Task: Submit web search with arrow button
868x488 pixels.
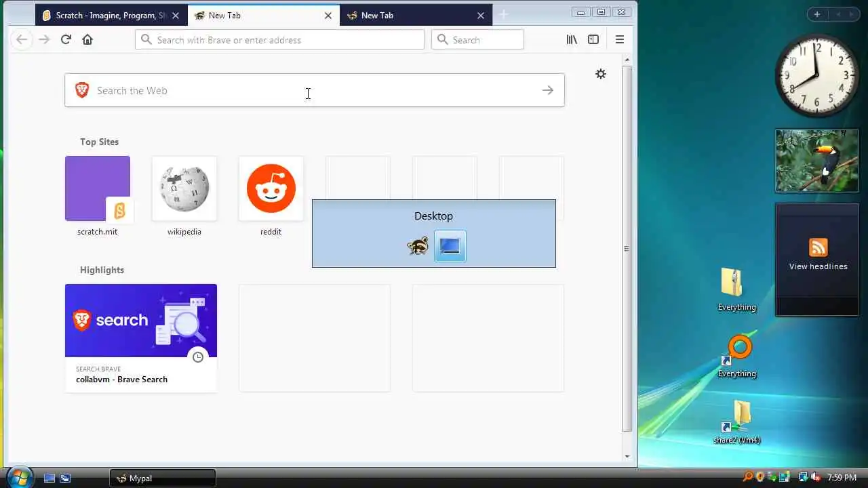Action: coord(548,90)
